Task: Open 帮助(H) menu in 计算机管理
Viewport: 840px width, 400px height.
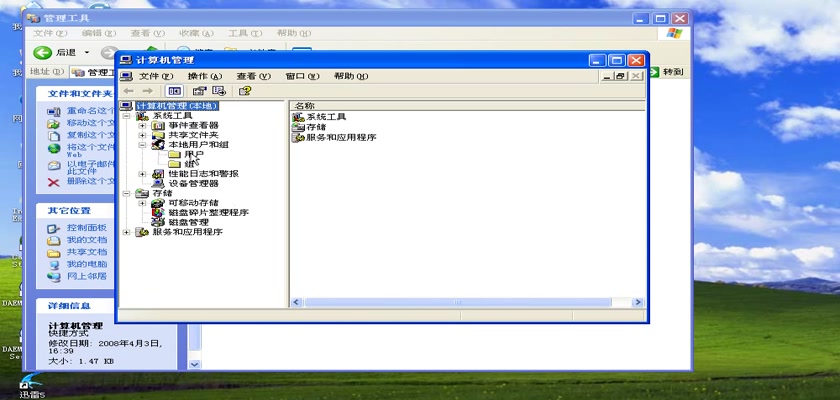Action: [351, 77]
